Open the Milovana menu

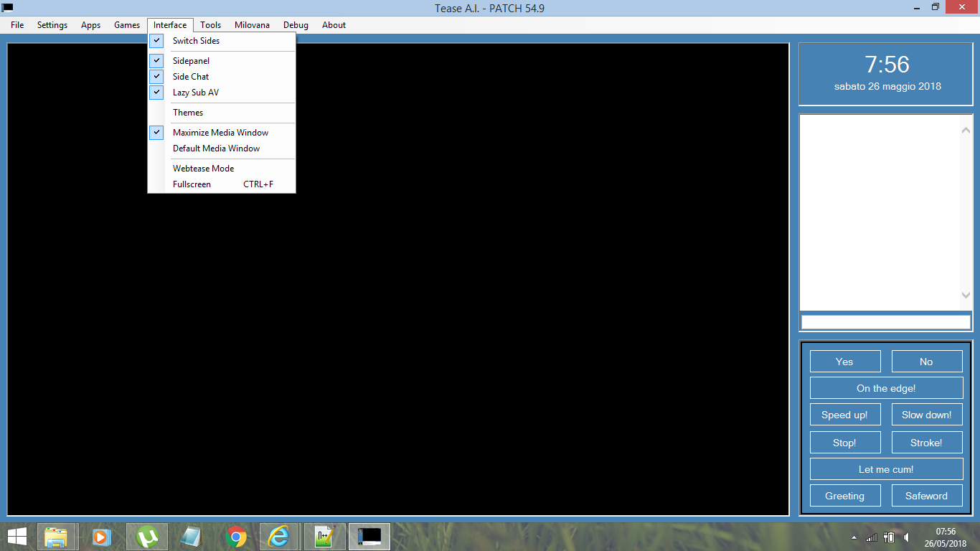point(252,25)
